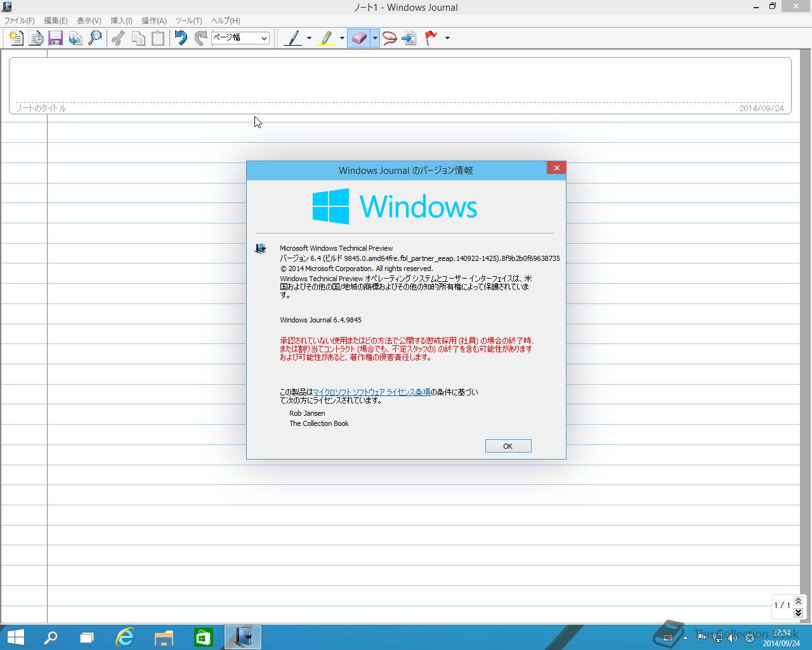Show hidden tray icons arrow
This screenshot has width=812, height=650.
pyautogui.click(x=685, y=638)
